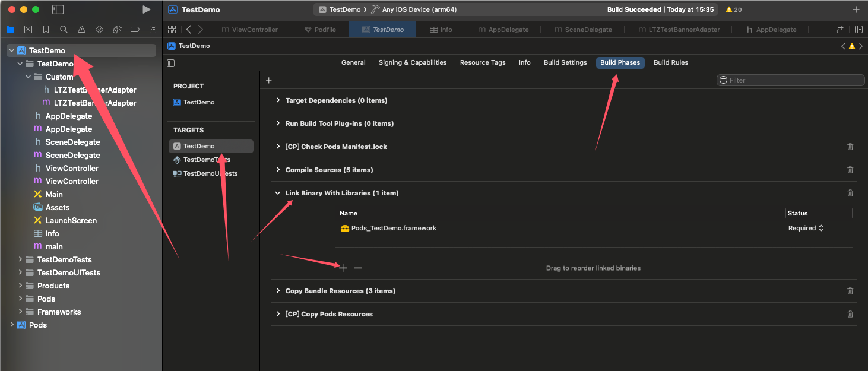Switch to the Build Rules tab
This screenshot has height=371, width=868.
671,62
